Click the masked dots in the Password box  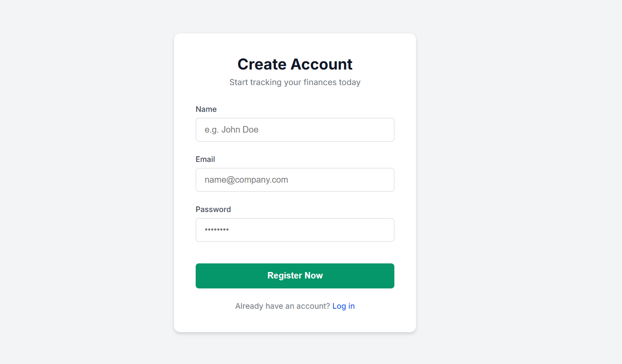click(x=217, y=230)
